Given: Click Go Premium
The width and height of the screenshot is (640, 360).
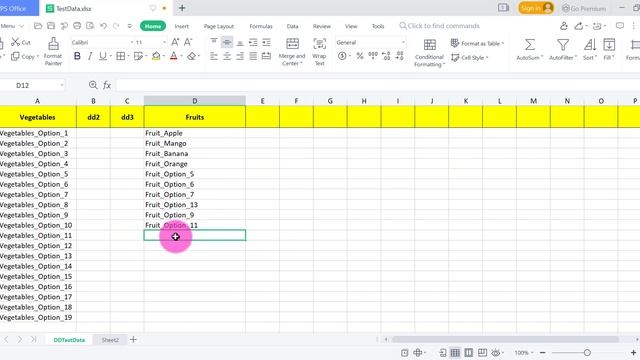Looking at the screenshot, I should click(584, 8).
